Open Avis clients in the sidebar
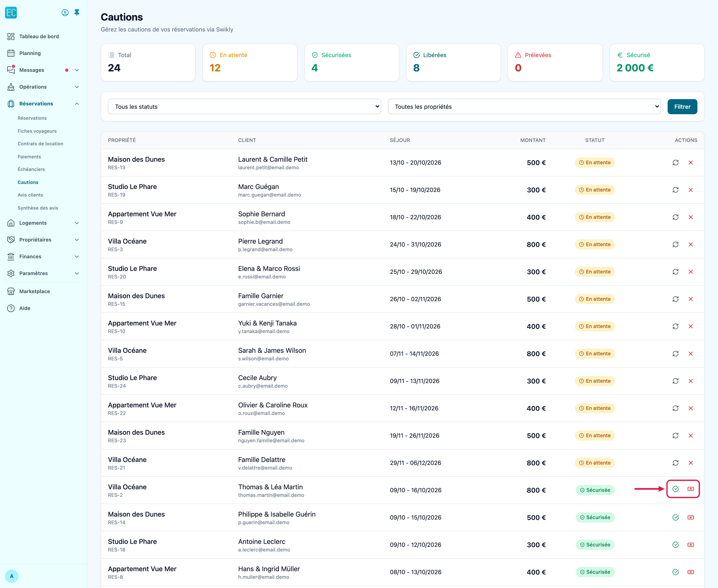Viewport: 718px width, 588px height. (30, 195)
